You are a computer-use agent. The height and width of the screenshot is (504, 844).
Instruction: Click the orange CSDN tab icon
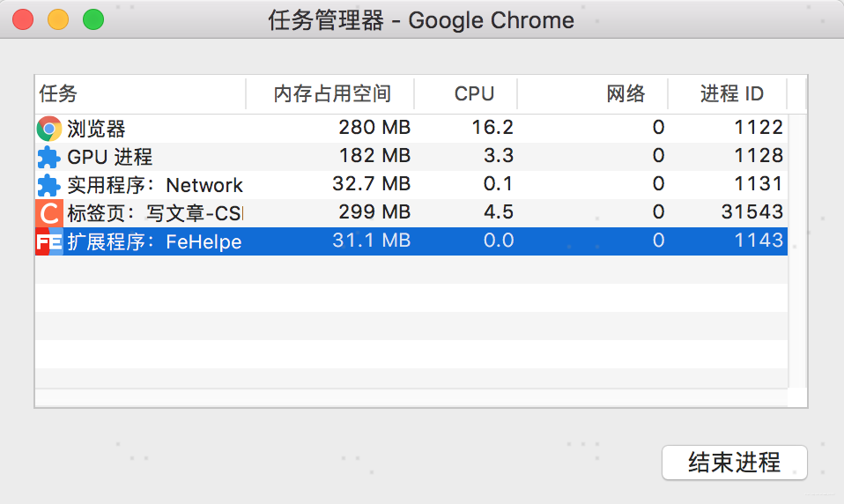click(49, 213)
